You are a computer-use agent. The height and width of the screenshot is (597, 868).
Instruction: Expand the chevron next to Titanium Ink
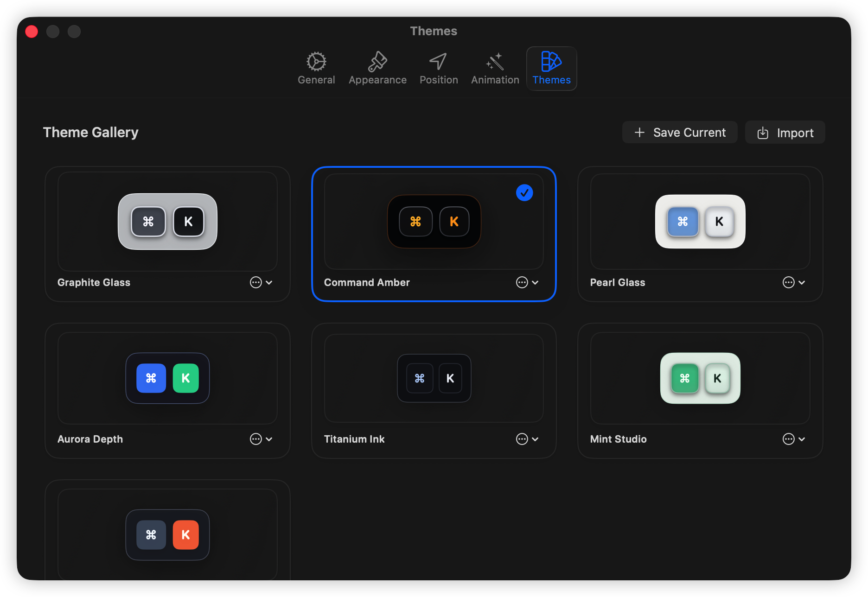pyautogui.click(x=535, y=439)
